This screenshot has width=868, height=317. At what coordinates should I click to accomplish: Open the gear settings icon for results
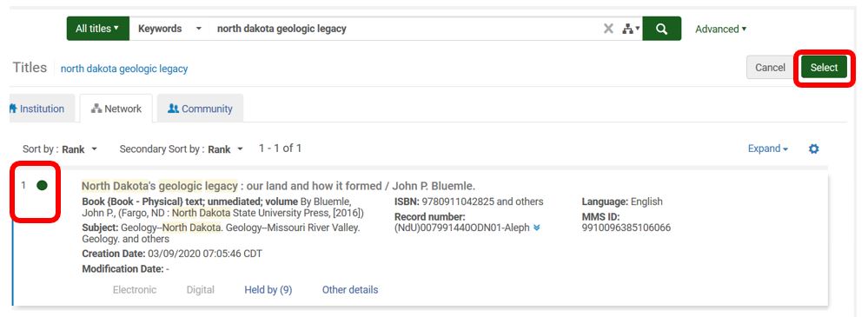tap(813, 149)
